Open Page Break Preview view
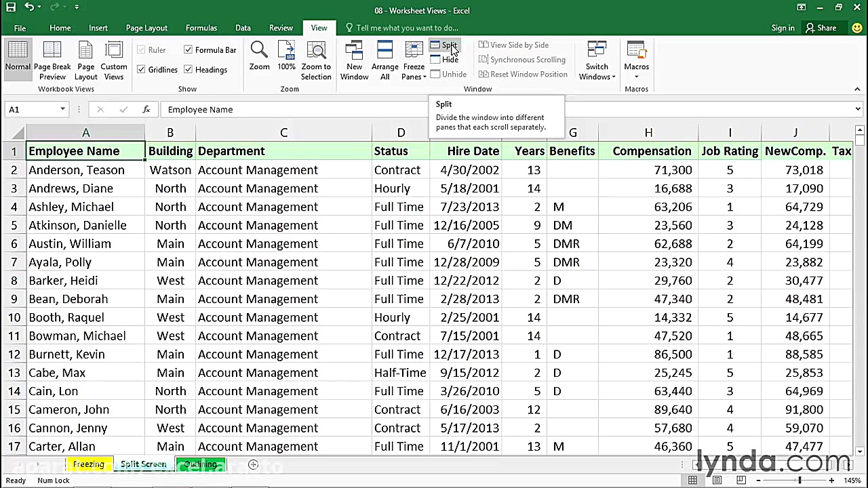Image resolution: width=868 pixels, height=488 pixels. point(52,58)
